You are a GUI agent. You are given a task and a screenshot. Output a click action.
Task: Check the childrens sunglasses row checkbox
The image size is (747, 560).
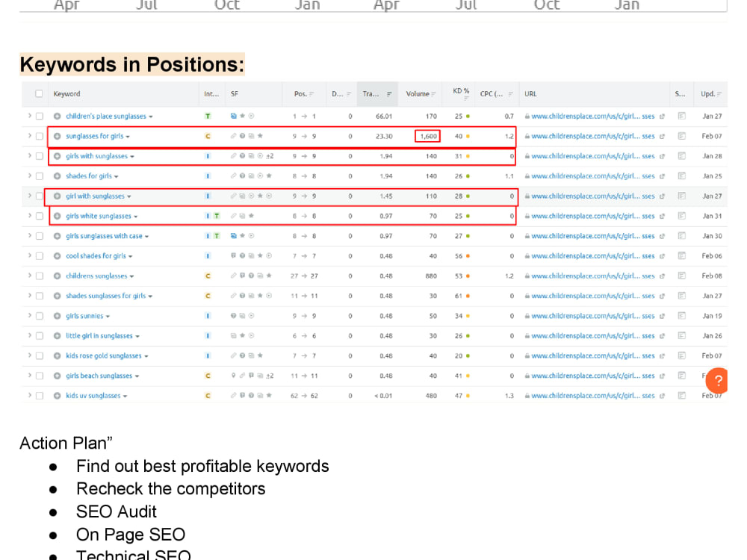40,276
